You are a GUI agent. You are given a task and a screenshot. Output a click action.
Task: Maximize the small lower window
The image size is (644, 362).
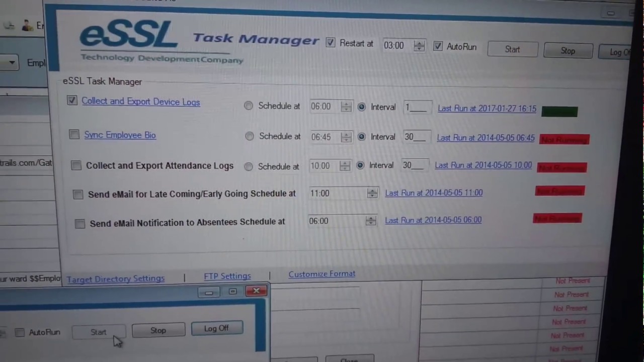coord(232,292)
